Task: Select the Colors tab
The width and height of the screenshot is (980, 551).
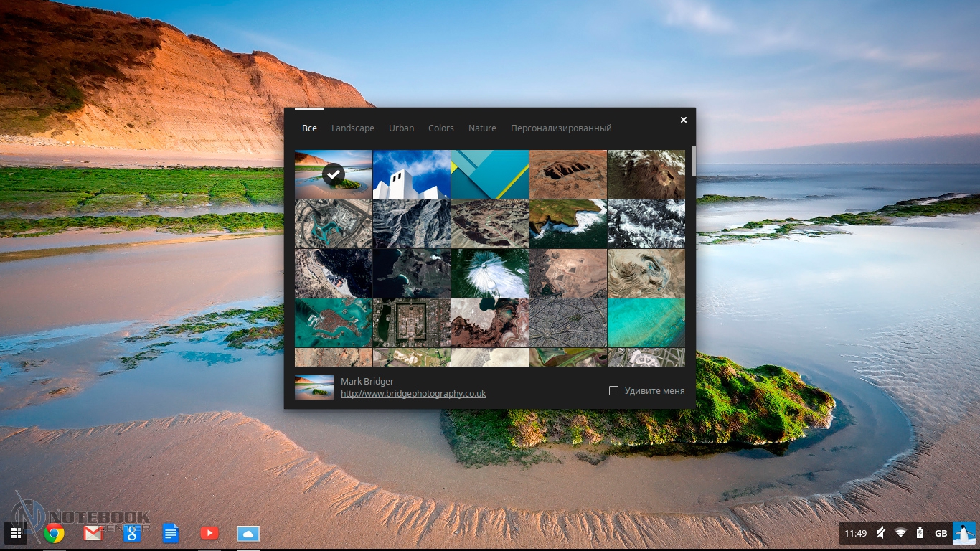Action: coord(440,128)
